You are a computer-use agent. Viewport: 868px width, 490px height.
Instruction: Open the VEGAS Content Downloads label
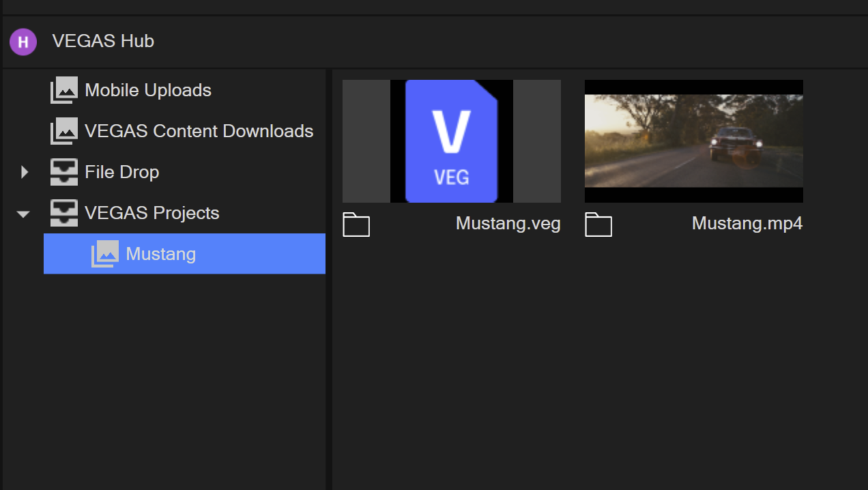(199, 131)
